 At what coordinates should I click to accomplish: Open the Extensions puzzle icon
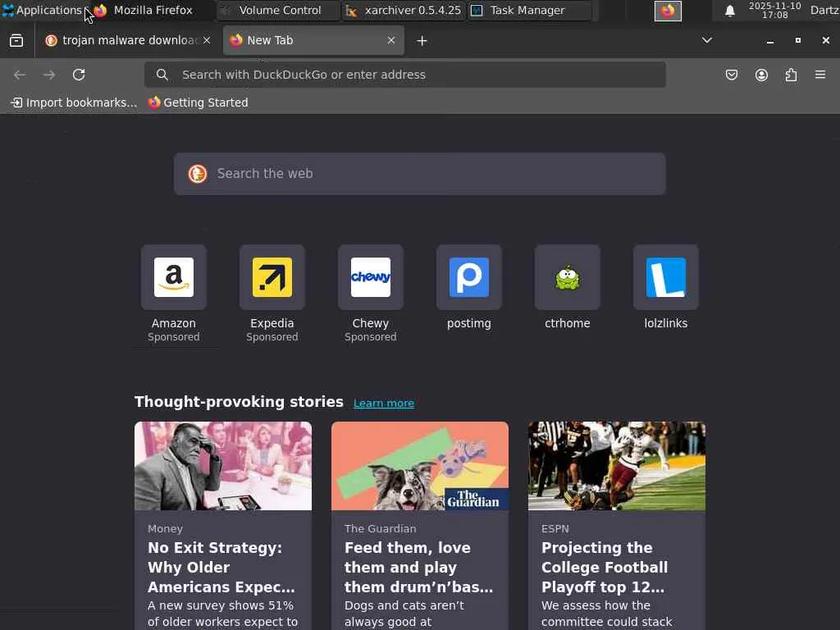click(792, 75)
